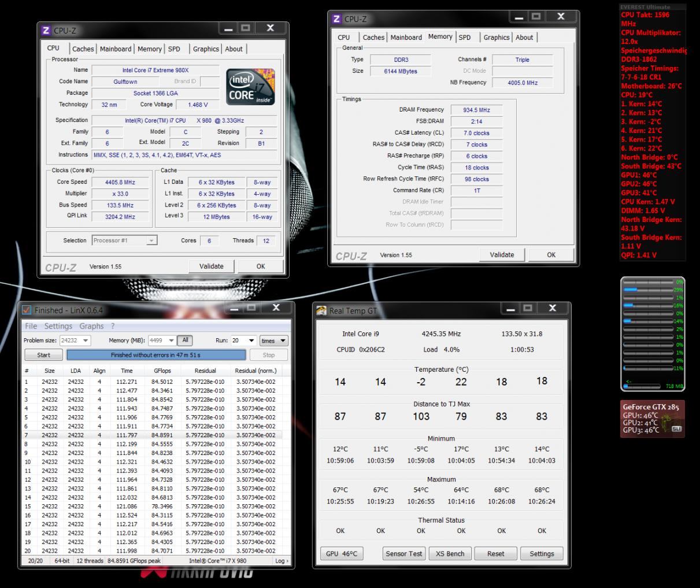
Task: Run XS Bench in Real Temp
Action: (450, 554)
